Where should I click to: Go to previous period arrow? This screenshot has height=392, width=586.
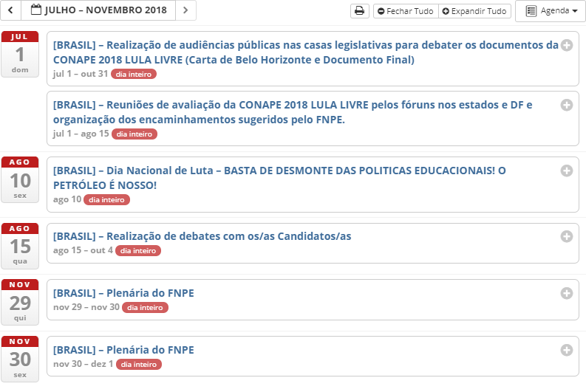[10, 10]
